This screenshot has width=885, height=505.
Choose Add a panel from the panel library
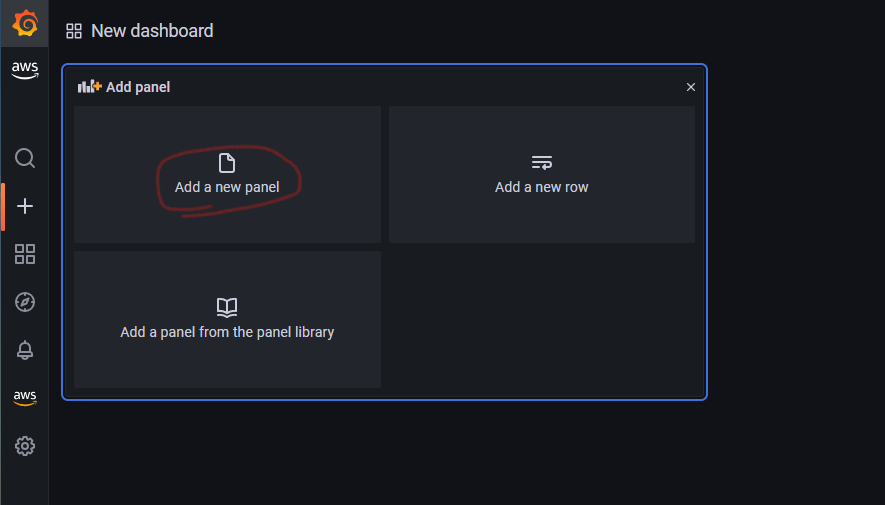[x=227, y=319]
